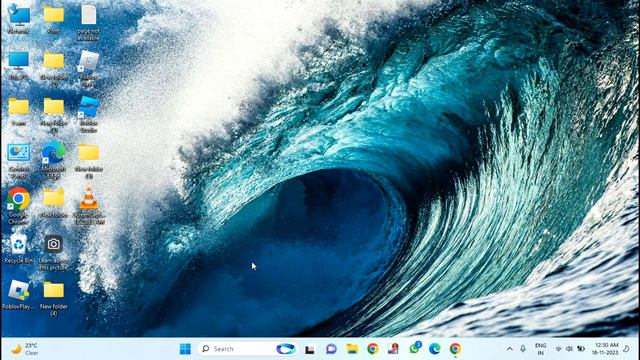Open the weather widget showing 23°C
This screenshot has width=640, height=360.
pos(24,349)
